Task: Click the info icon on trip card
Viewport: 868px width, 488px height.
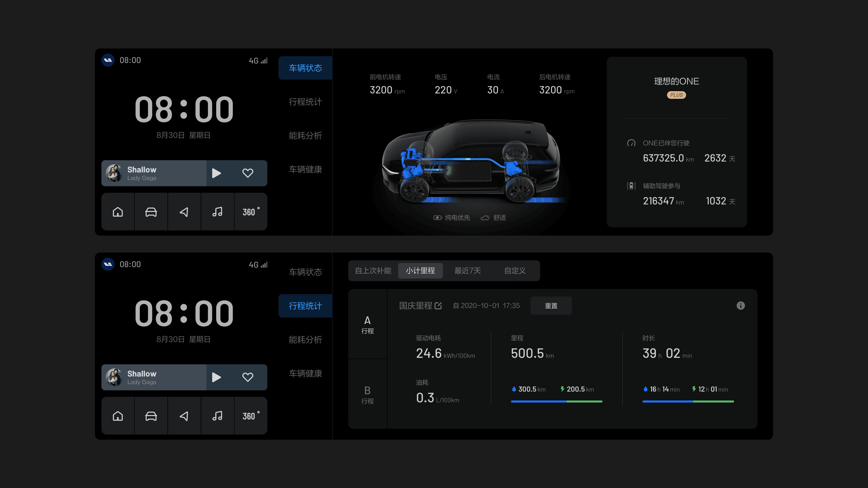Action: (740, 306)
